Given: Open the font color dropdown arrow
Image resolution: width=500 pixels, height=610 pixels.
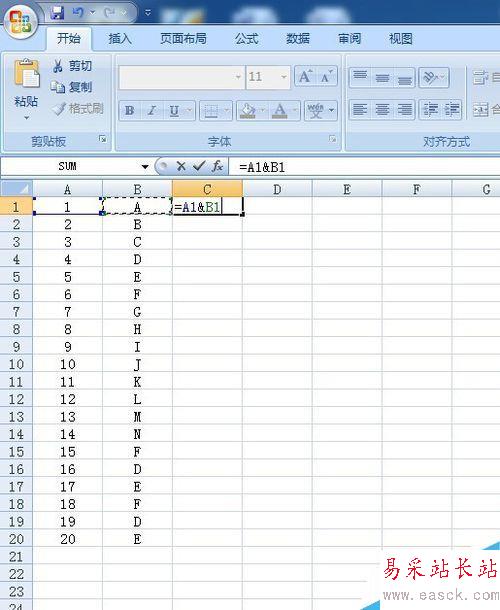Looking at the screenshot, I should (295, 110).
